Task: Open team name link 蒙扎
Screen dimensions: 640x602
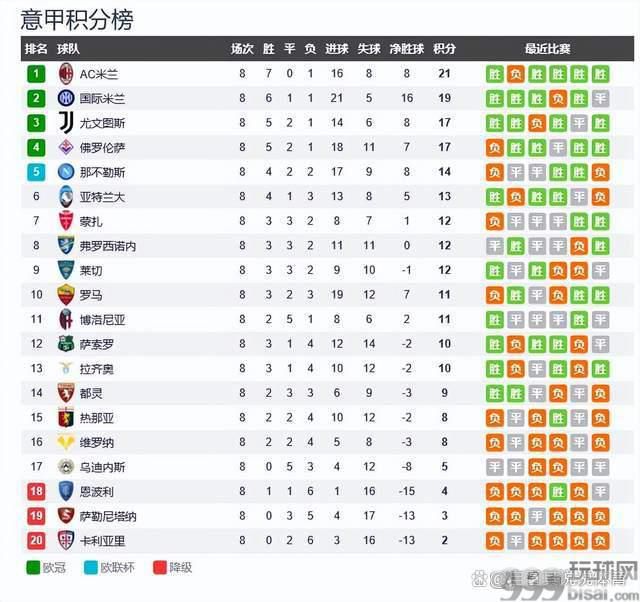Action: click(91, 222)
